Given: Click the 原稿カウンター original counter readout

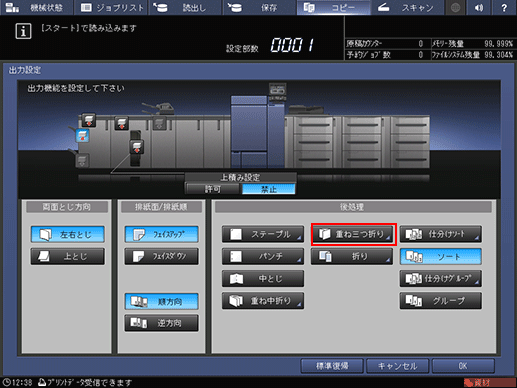Looking at the screenshot, I should click(385, 43).
